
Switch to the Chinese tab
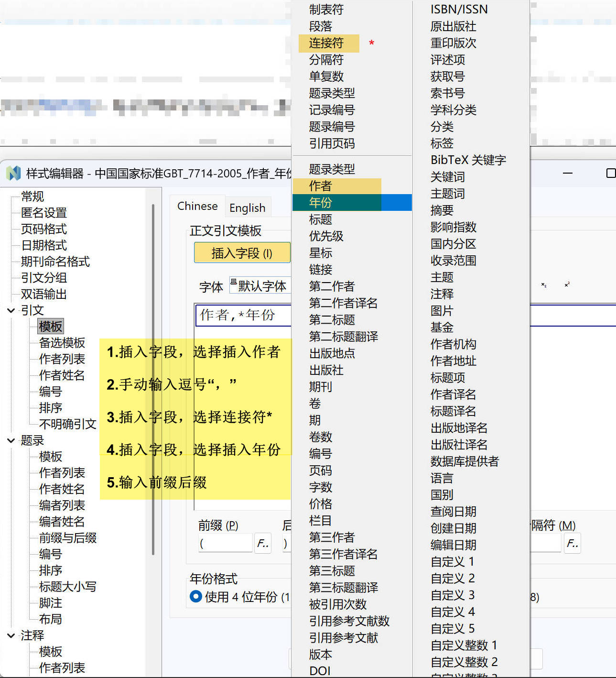pos(197,206)
